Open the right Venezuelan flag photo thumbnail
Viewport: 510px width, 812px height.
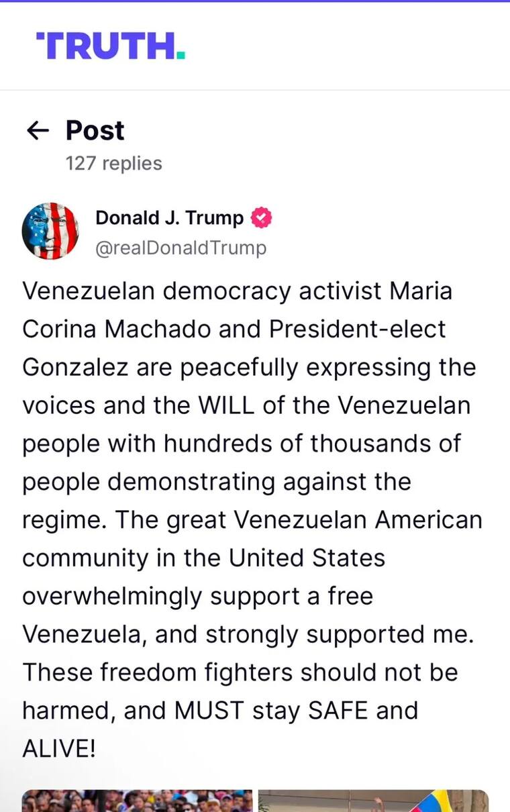tap(373, 801)
